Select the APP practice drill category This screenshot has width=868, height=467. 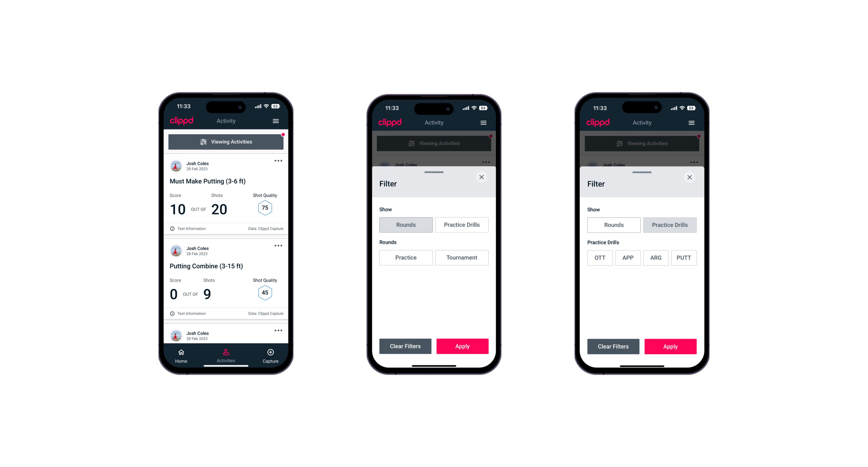click(628, 258)
